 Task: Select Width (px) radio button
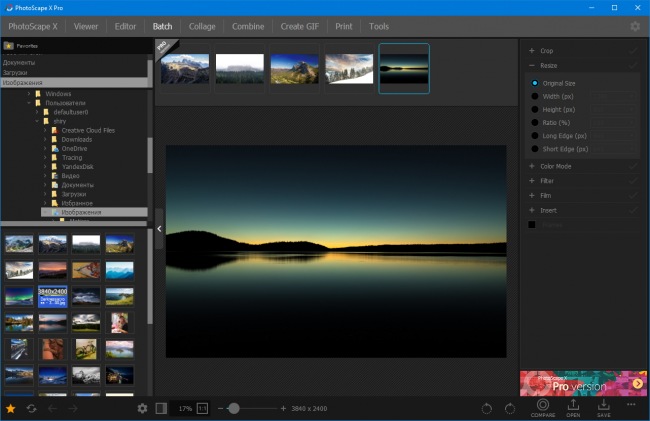[x=535, y=96]
